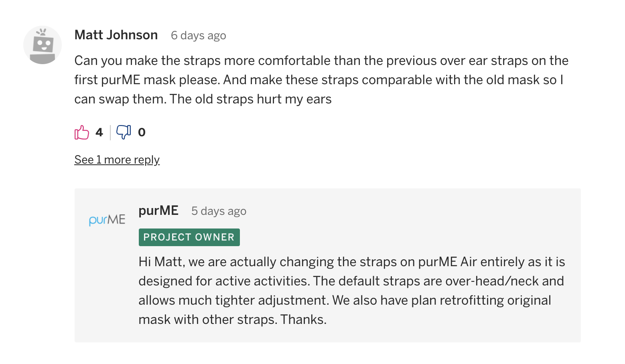Image resolution: width=625 pixels, height=364 pixels.
Task: Click the 6 days ago timestamp
Action: (x=199, y=36)
